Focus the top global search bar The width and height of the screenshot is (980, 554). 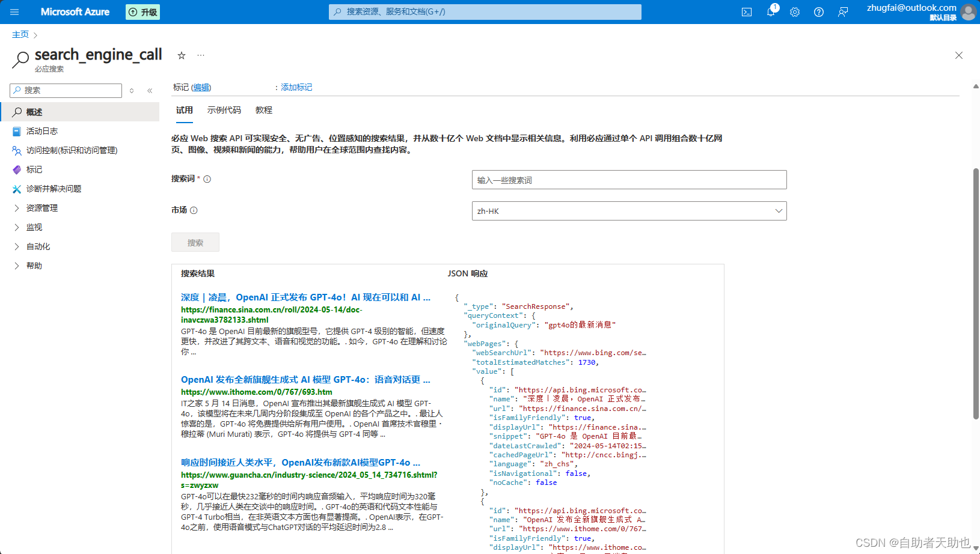pyautogui.click(x=485, y=12)
